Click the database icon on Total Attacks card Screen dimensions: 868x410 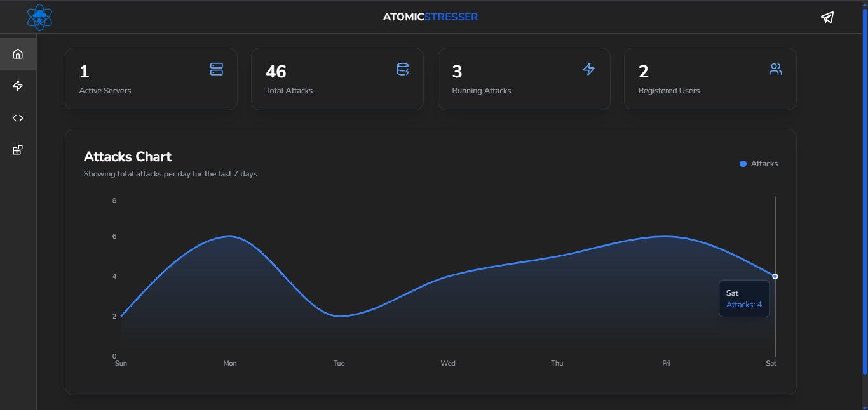click(x=403, y=69)
